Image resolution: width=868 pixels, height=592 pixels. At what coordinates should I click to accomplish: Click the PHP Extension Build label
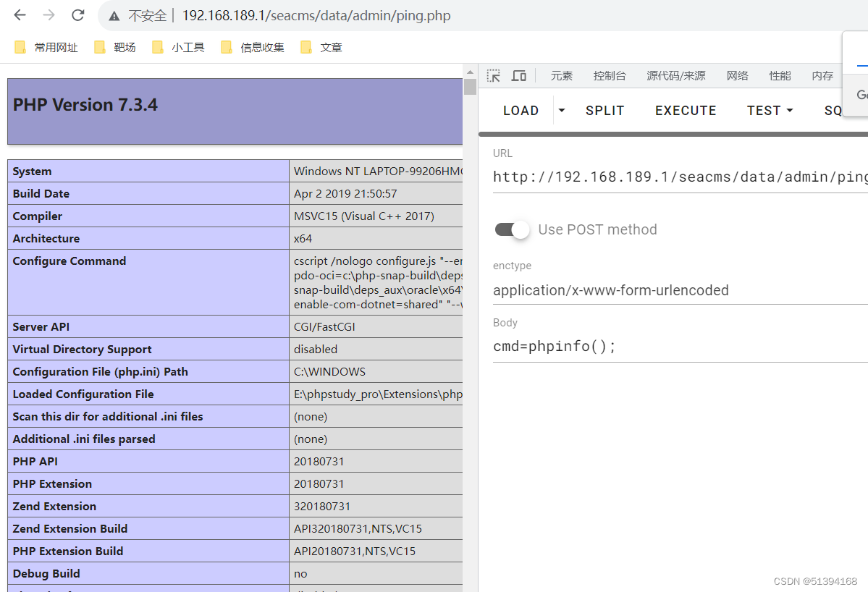tap(68, 551)
